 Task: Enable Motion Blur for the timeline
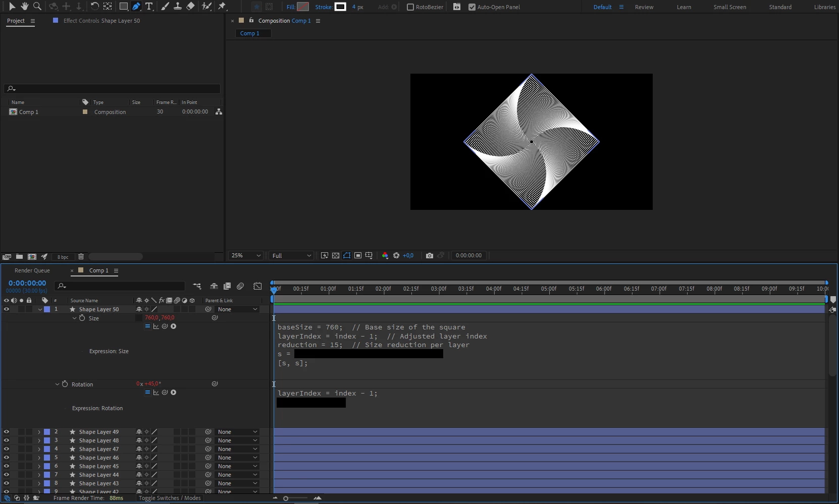pyautogui.click(x=240, y=286)
